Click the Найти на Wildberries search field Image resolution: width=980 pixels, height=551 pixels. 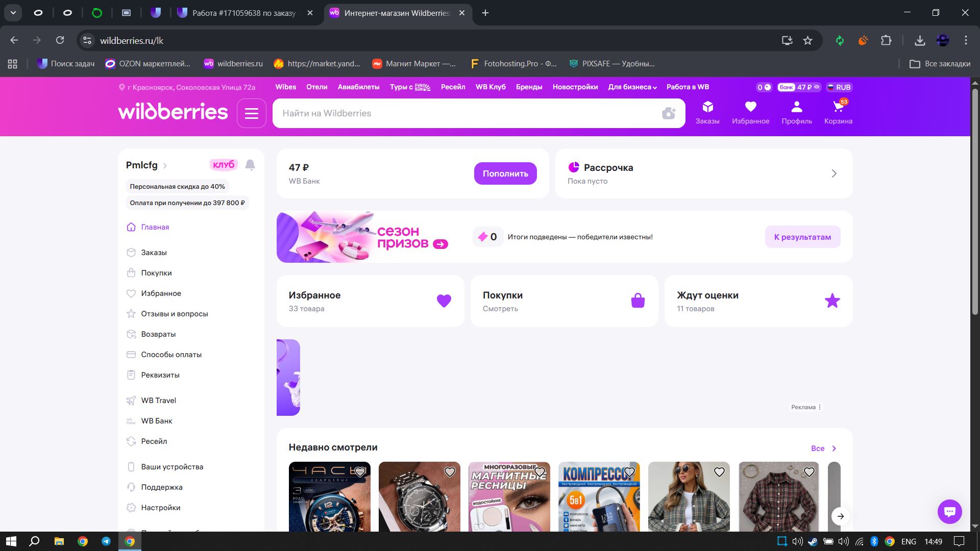459,113
